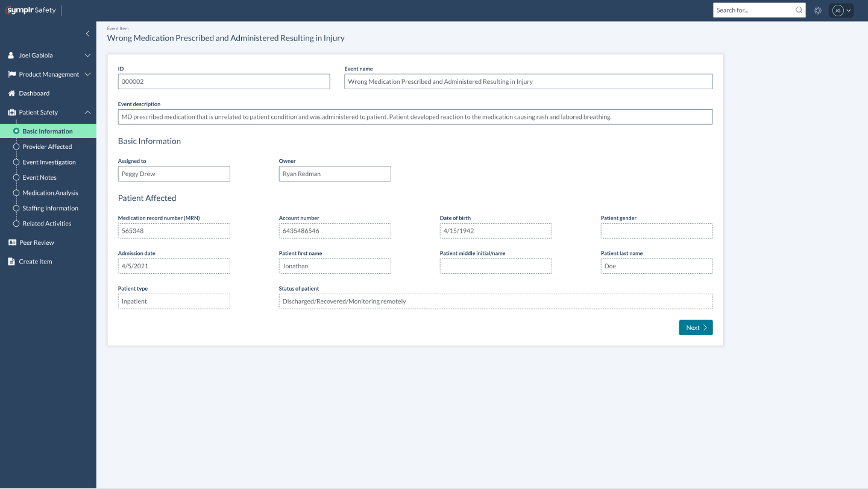868x489 pixels.
Task: Click the ID field showing 000002
Action: click(224, 81)
